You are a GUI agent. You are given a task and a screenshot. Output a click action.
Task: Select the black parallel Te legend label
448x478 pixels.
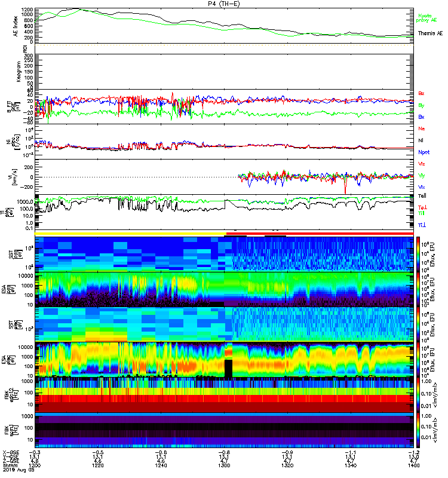pos(422,196)
